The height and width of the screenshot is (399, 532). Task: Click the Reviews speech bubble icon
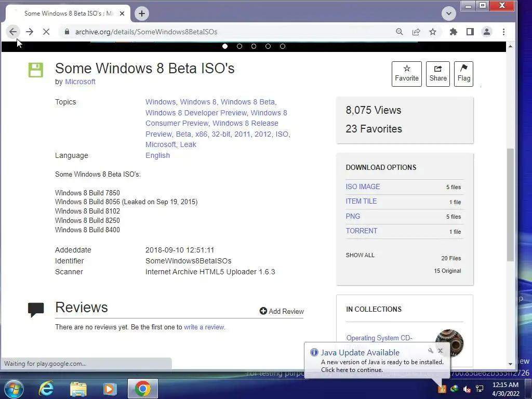tap(36, 310)
